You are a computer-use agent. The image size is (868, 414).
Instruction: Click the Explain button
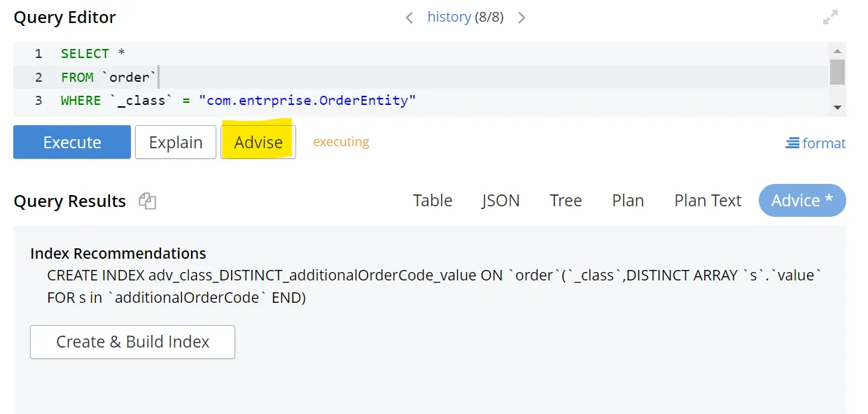(176, 142)
